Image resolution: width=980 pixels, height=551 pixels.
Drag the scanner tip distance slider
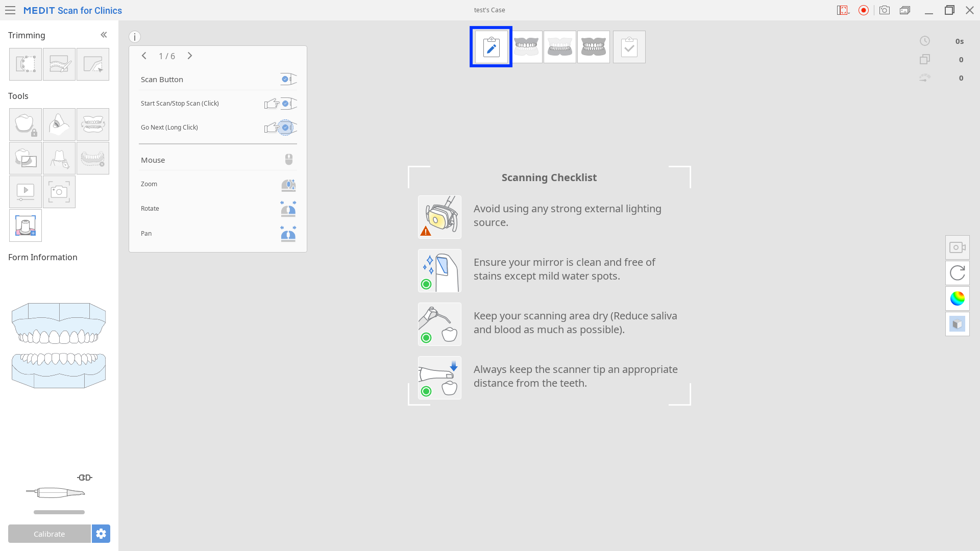coord(59,512)
